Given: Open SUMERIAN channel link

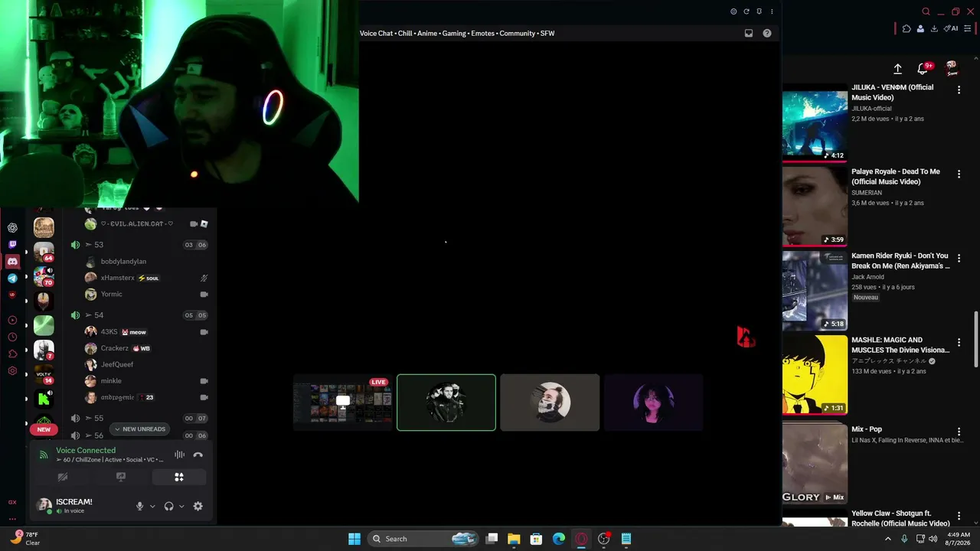Looking at the screenshot, I should coord(867,193).
